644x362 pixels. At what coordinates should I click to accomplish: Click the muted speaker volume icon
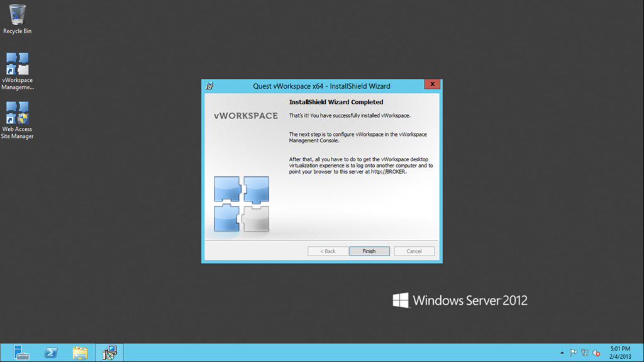pos(596,353)
